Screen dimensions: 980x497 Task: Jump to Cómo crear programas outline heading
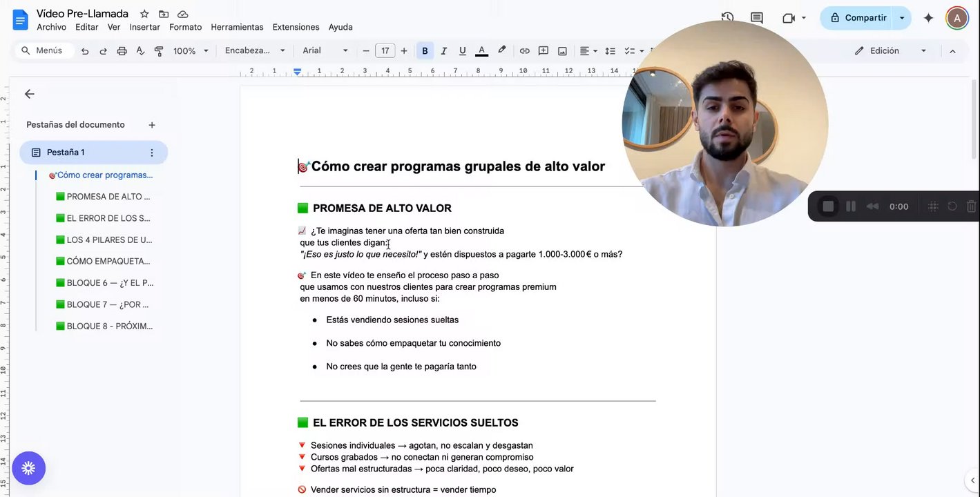(x=101, y=175)
